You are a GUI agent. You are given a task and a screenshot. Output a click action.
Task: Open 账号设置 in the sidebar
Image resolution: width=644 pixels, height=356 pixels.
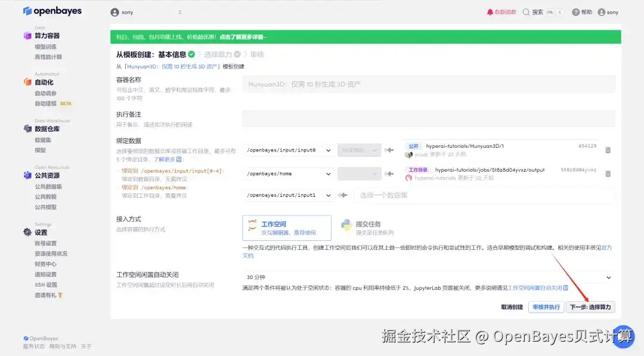45,243
